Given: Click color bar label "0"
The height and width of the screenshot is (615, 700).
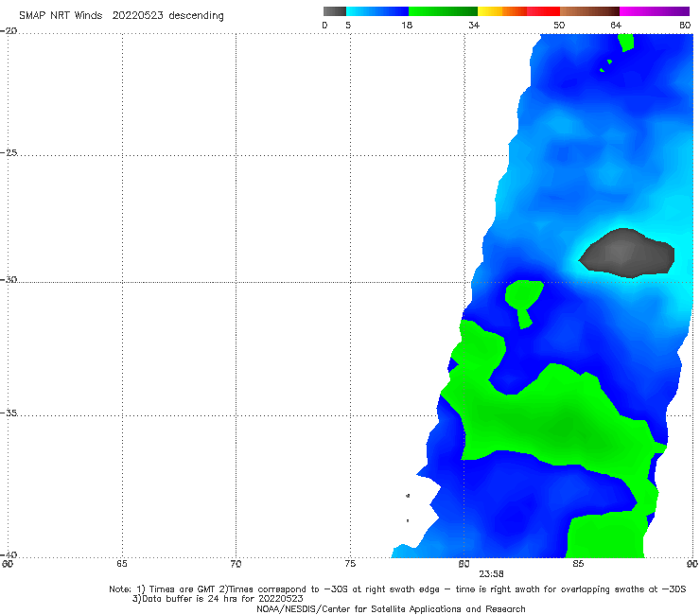Looking at the screenshot, I should pyautogui.click(x=324, y=25).
